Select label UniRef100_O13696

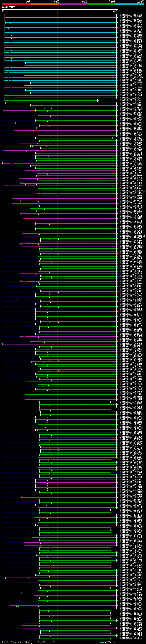tap(131, 223)
